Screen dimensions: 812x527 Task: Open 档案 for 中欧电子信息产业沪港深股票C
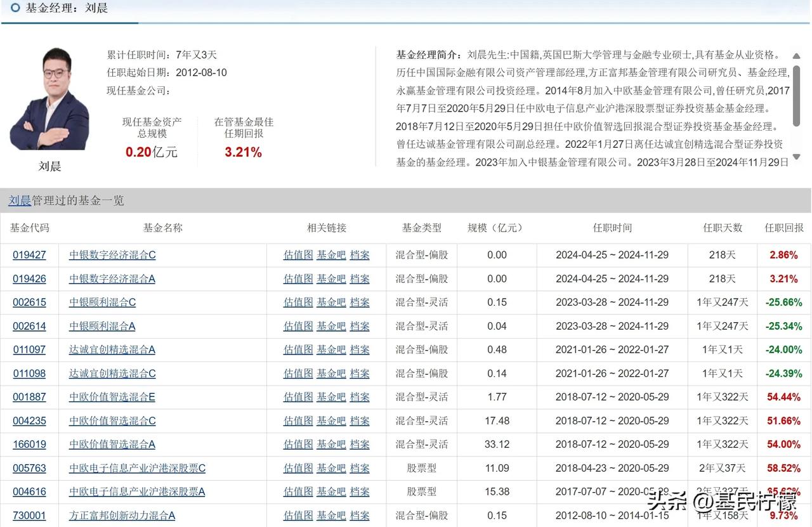pyautogui.click(x=360, y=468)
